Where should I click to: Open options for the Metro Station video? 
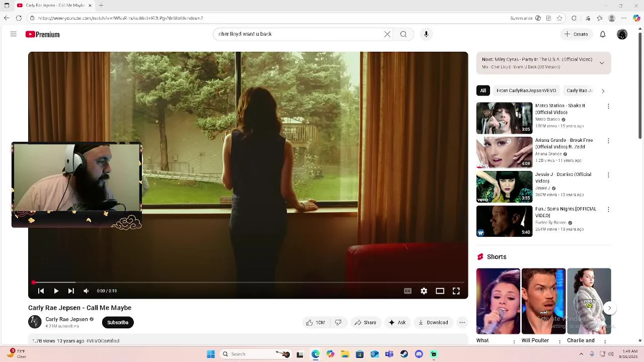pos(608,107)
